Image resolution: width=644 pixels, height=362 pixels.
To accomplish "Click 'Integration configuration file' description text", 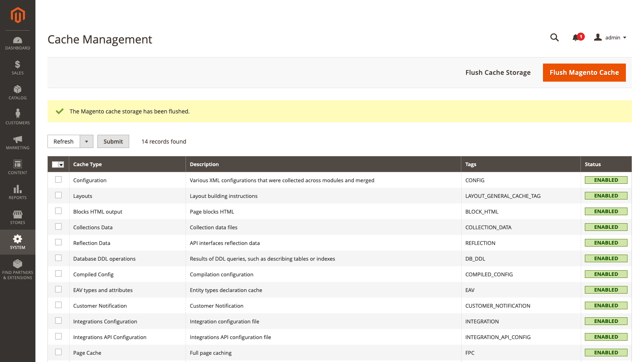I will (x=225, y=321).
